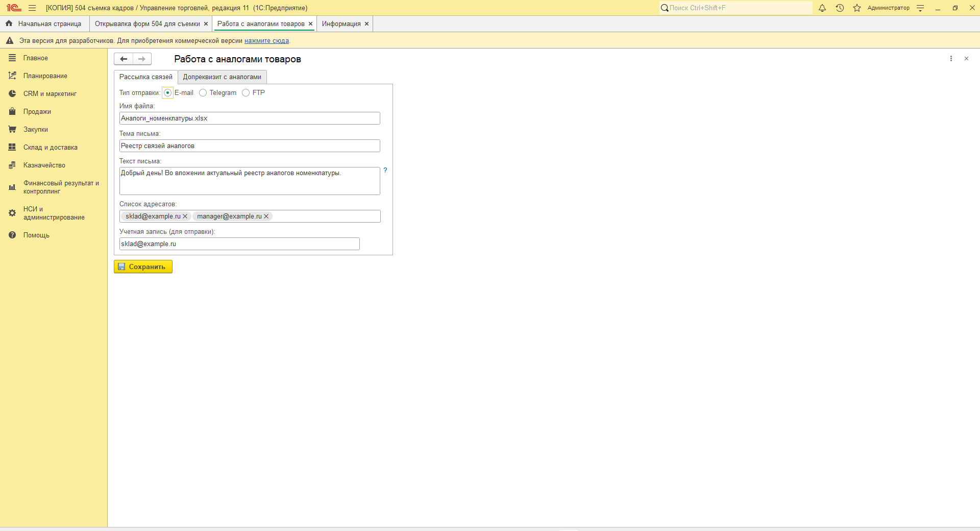
Task: Click the Администратор user name
Action: [x=888, y=8]
